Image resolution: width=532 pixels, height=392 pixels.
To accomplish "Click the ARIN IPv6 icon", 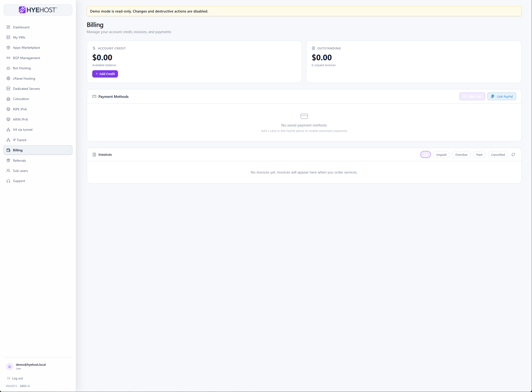I will (x=8, y=119).
